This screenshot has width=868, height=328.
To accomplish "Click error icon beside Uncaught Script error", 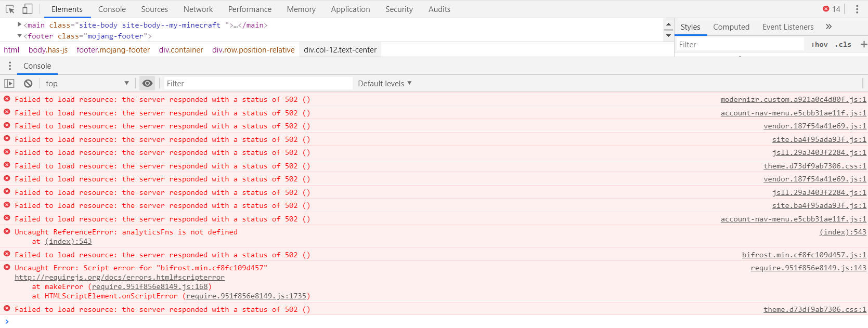I will (7, 267).
